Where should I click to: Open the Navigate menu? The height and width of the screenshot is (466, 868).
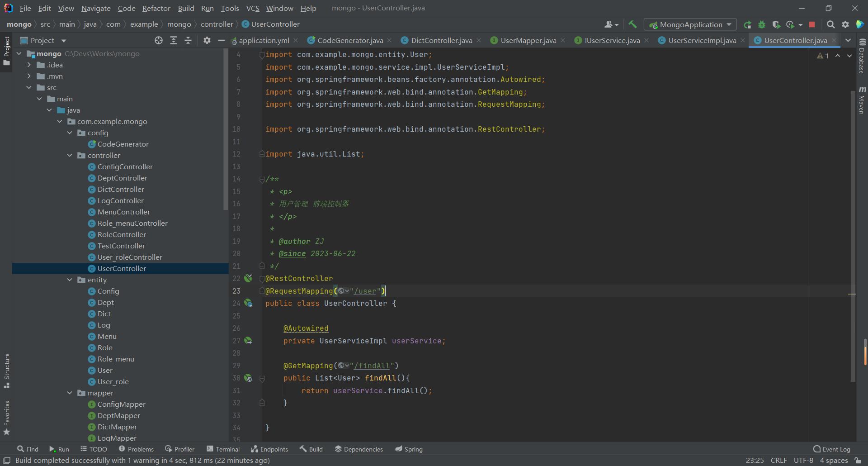96,8
